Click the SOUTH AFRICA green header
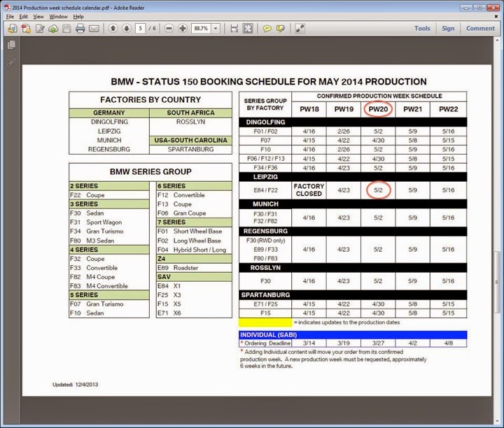 click(x=190, y=113)
